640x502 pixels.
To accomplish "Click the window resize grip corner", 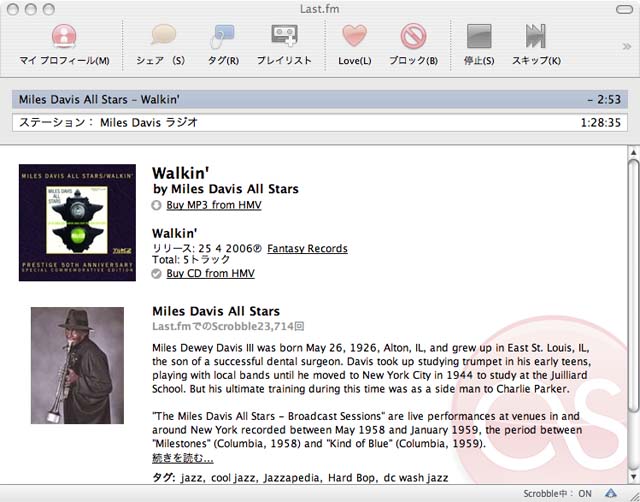I will coord(633,495).
